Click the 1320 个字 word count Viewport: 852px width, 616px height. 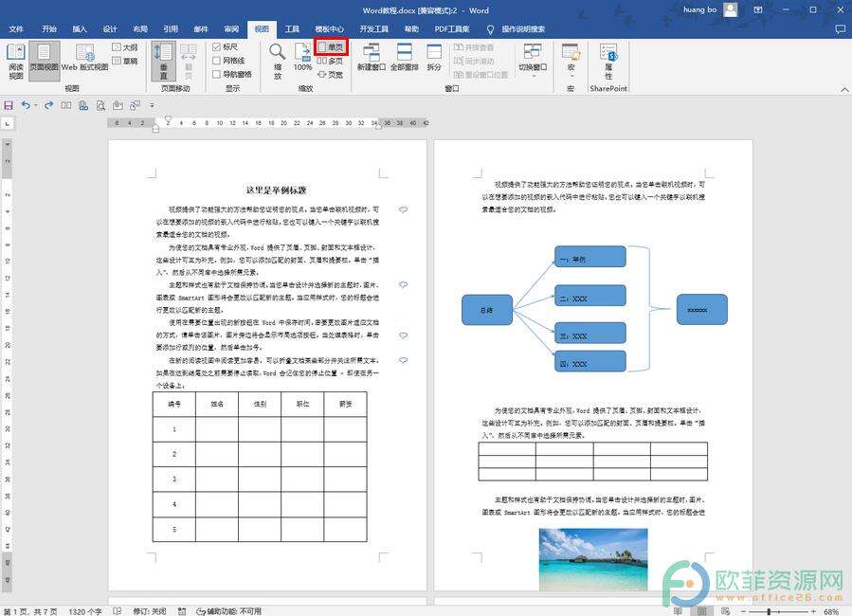[84, 611]
